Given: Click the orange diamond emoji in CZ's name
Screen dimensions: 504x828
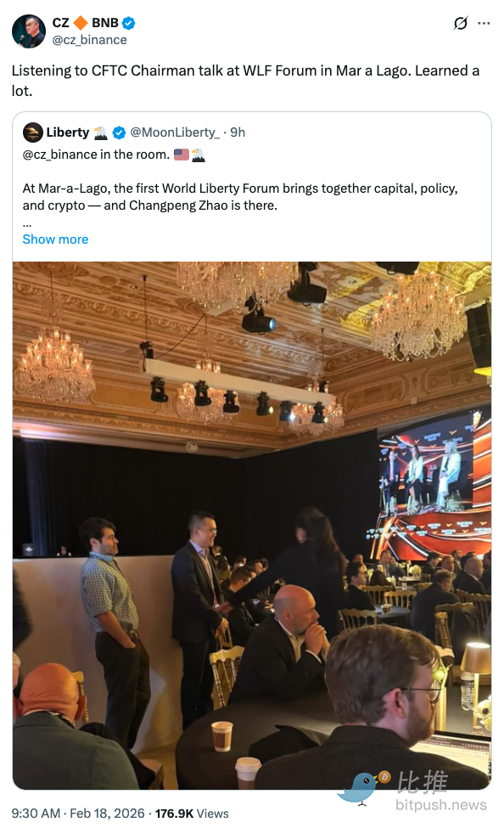Looking at the screenshot, I should (x=81, y=23).
